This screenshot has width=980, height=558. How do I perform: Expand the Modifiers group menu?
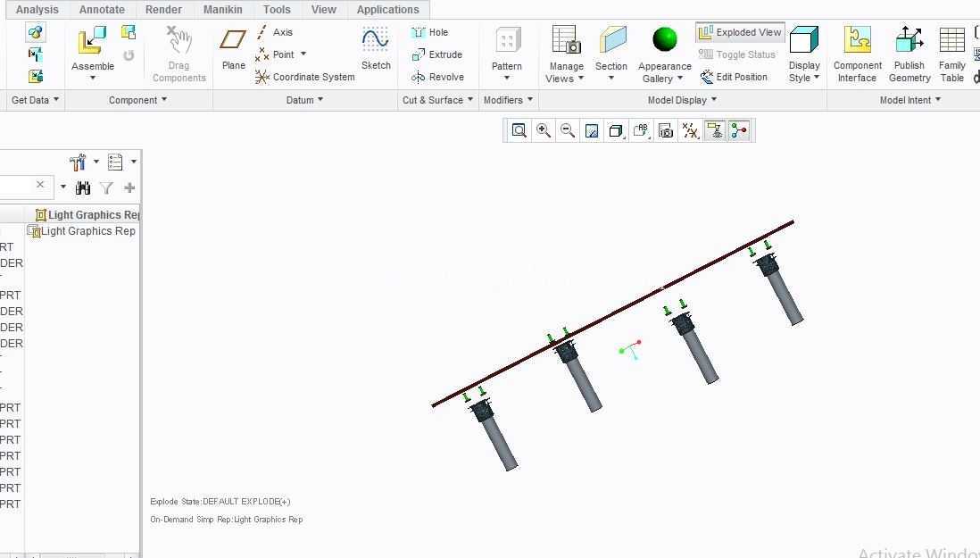(x=508, y=100)
